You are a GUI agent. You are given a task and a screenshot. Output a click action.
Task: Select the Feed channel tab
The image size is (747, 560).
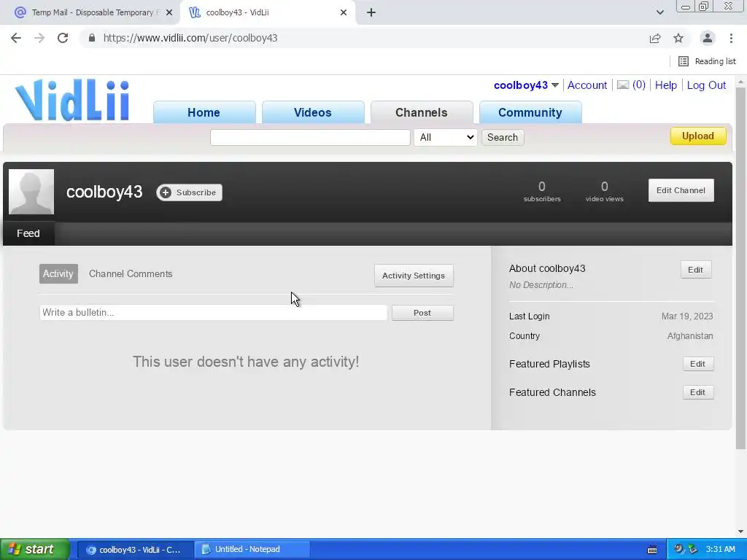coord(28,233)
